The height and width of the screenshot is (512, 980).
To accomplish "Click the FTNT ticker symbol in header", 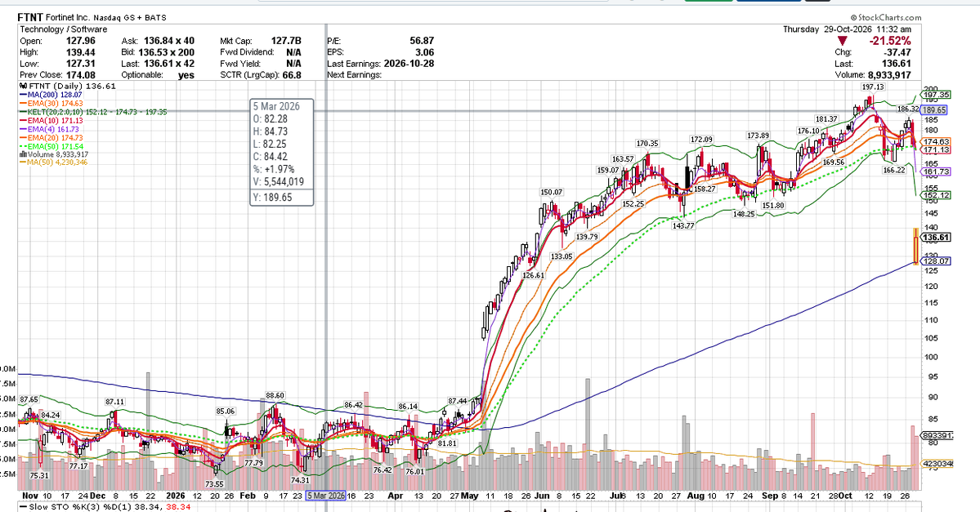I will (x=29, y=17).
